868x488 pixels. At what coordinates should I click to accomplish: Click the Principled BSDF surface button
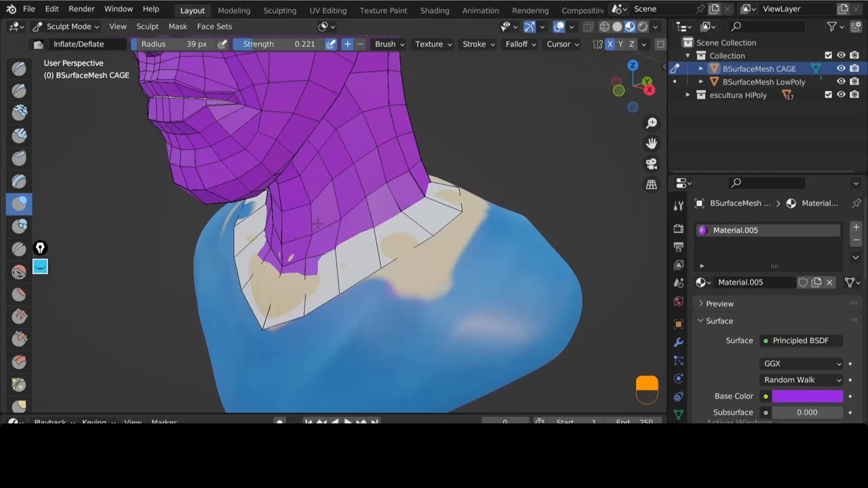click(x=800, y=340)
